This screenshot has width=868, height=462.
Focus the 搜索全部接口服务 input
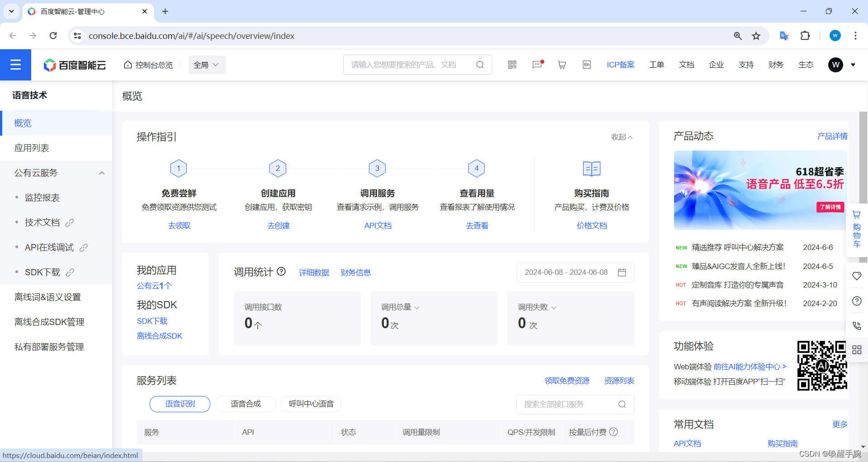(575, 404)
